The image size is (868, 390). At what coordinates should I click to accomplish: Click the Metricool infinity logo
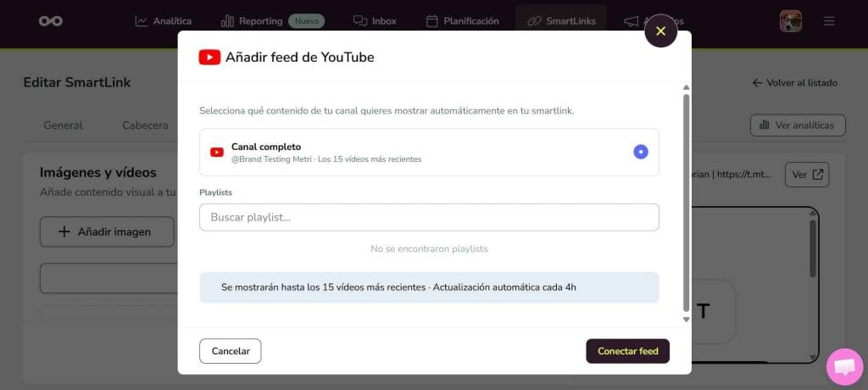tap(50, 21)
